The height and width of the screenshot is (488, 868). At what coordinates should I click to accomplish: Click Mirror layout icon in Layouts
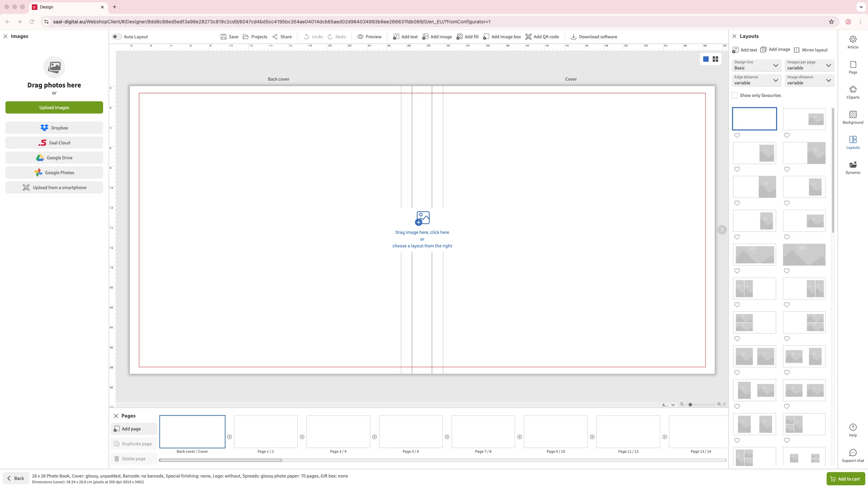(796, 50)
